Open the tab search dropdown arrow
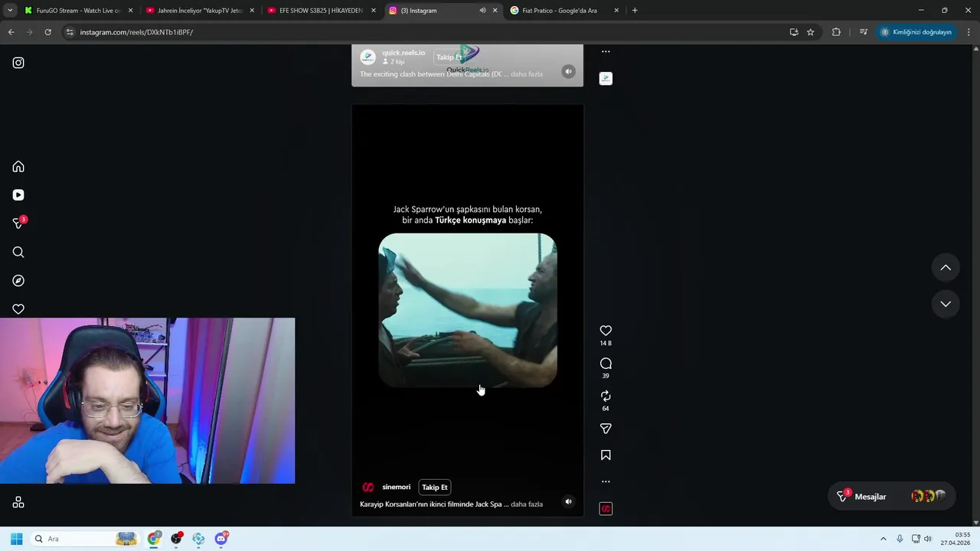This screenshot has height=551, width=980. [10, 11]
